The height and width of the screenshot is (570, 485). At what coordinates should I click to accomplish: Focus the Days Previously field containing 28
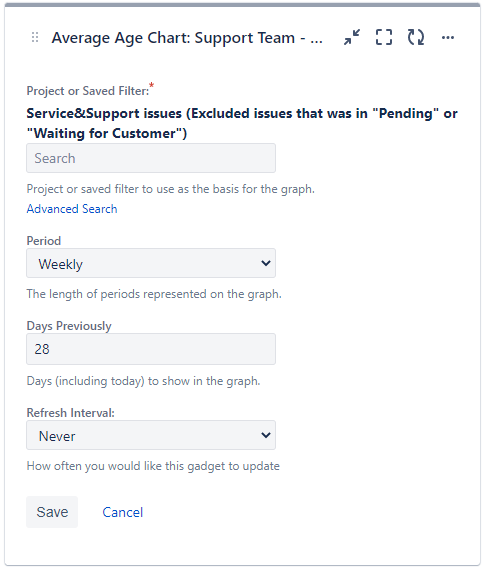151,349
